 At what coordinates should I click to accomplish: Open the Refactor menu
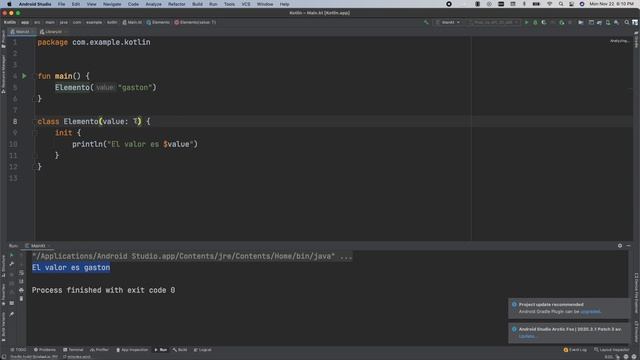pyautogui.click(x=177, y=4)
